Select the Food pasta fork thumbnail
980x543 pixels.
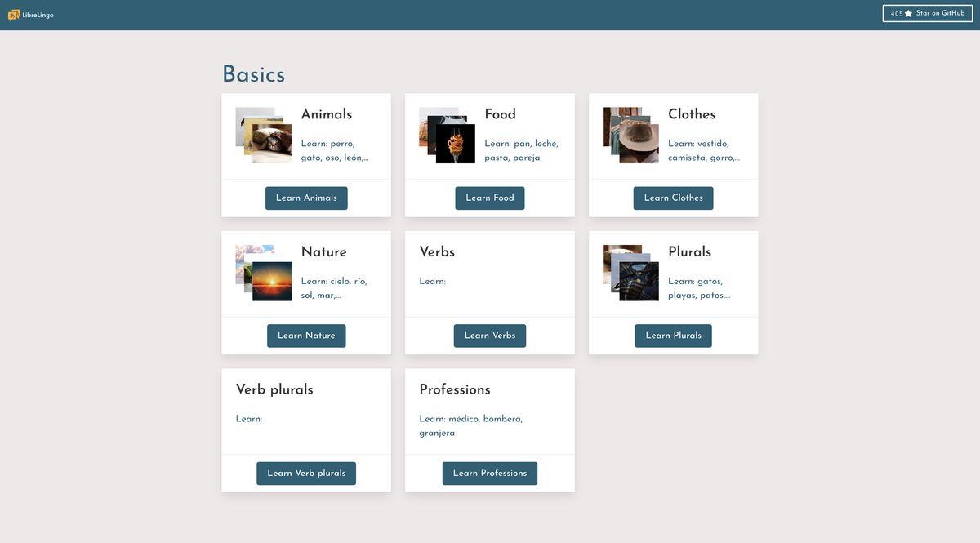[x=456, y=145]
